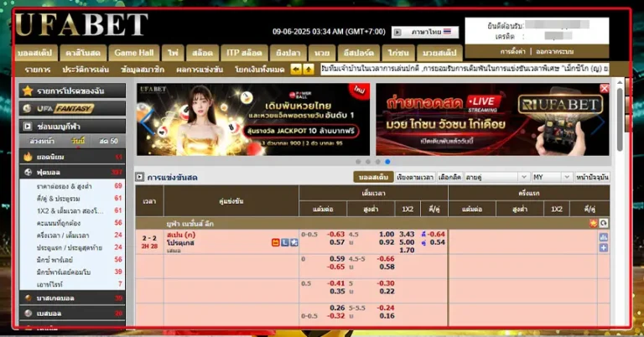
Task: Click the previous banner left chevron
Action: 147,122
